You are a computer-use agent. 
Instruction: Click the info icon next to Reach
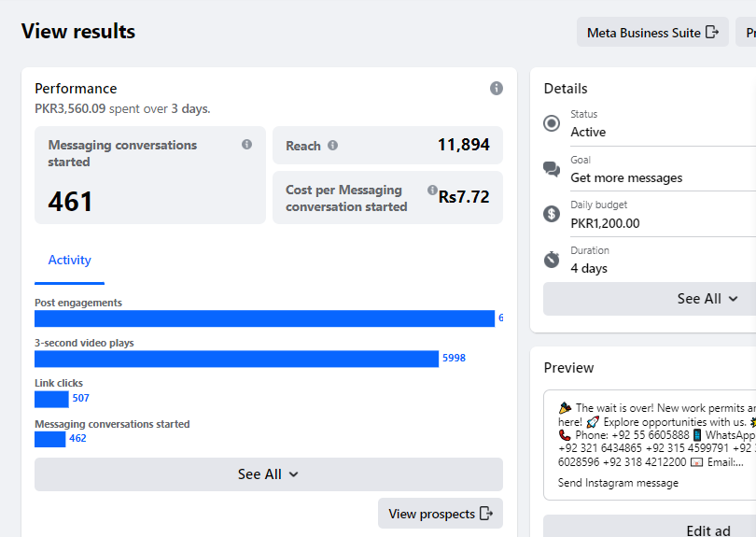(333, 146)
